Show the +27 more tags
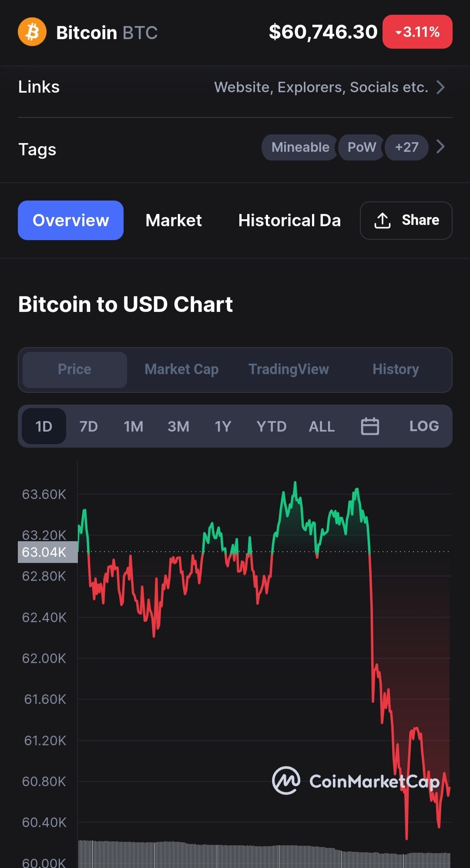Screen dimensions: 470x868 pyautogui.click(x=406, y=147)
